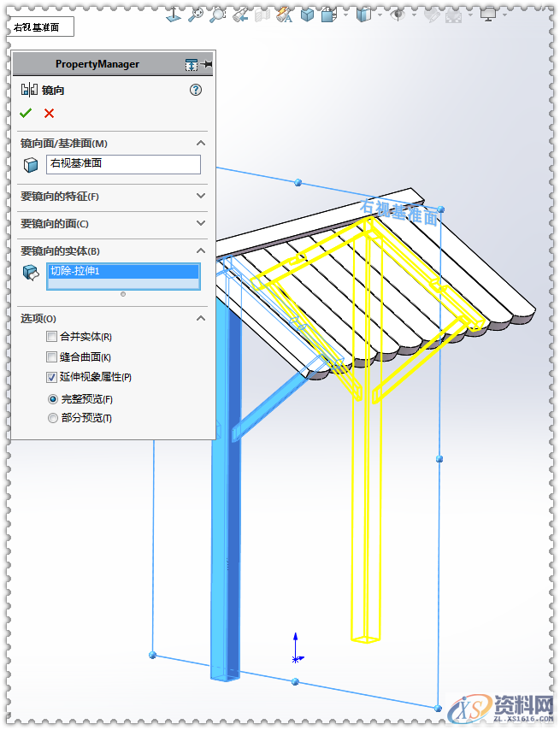560x730 pixels.
Task: Click the mirror face cube icon
Action: point(31,165)
